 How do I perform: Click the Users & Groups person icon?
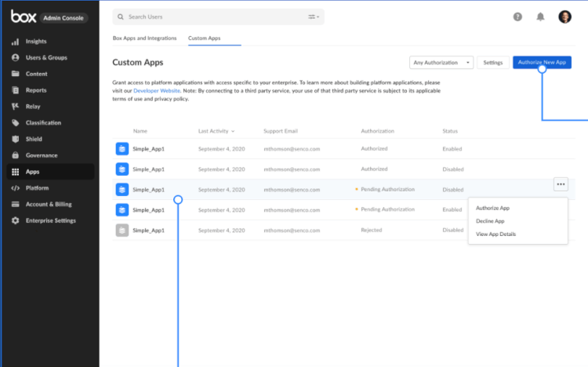15,58
